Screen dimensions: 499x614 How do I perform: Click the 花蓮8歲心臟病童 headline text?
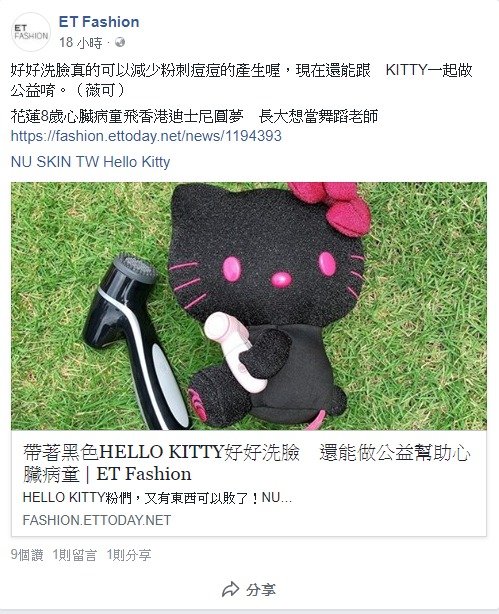click(194, 116)
